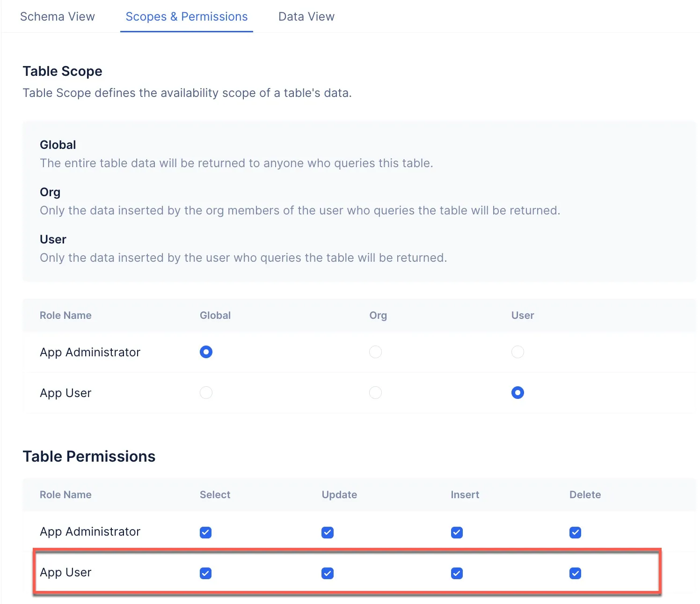The image size is (700, 604).
Task: Toggle Insert permission for App User
Action: click(x=457, y=573)
